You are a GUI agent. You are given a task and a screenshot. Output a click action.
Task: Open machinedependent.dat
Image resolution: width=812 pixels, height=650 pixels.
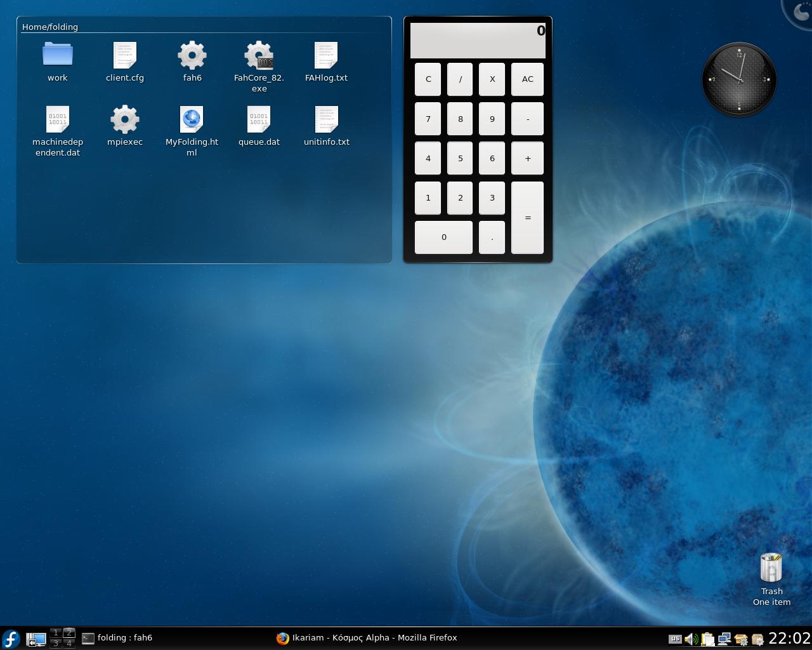click(x=57, y=119)
